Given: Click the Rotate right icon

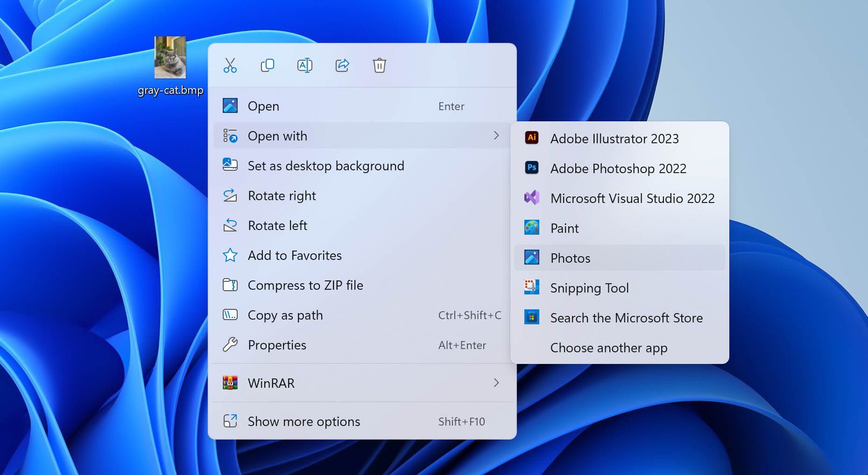Looking at the screenshot, I should (230, 196).
